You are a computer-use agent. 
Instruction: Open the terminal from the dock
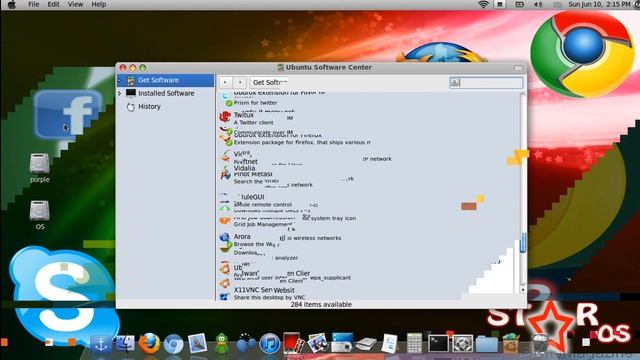coord(438,344)
